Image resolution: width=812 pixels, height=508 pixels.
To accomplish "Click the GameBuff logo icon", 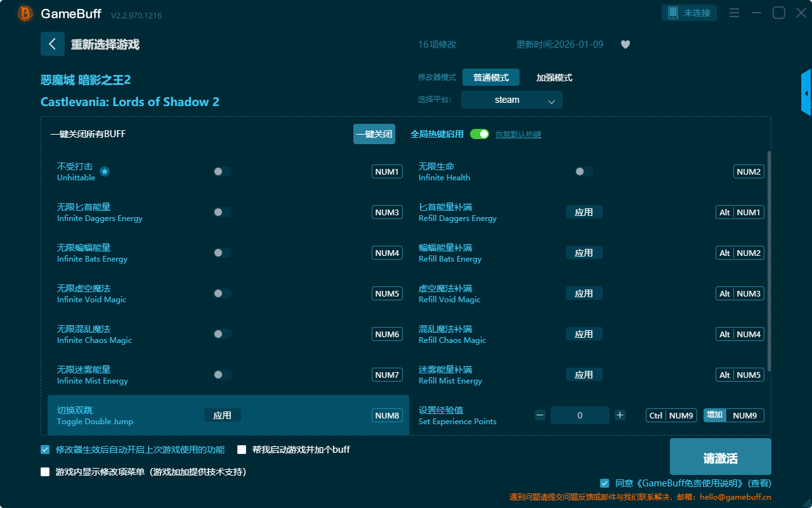I will [x=25, y=13].
